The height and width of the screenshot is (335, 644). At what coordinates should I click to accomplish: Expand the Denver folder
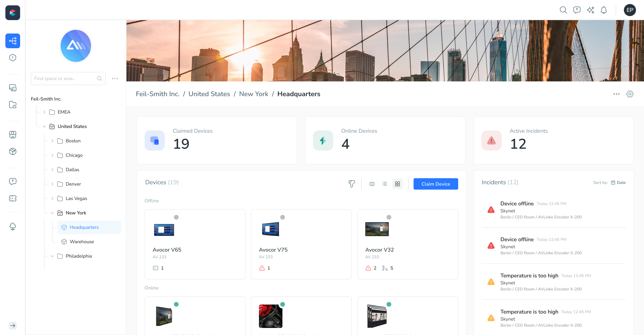52,184
